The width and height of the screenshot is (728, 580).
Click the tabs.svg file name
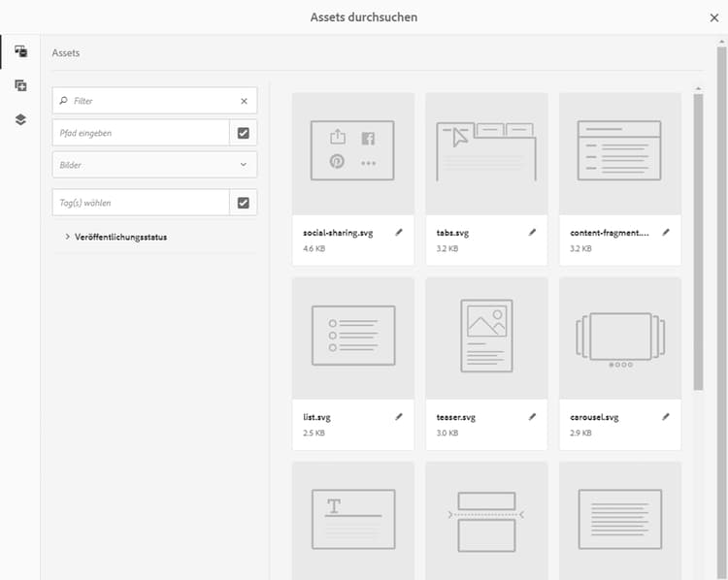[452, 233]
